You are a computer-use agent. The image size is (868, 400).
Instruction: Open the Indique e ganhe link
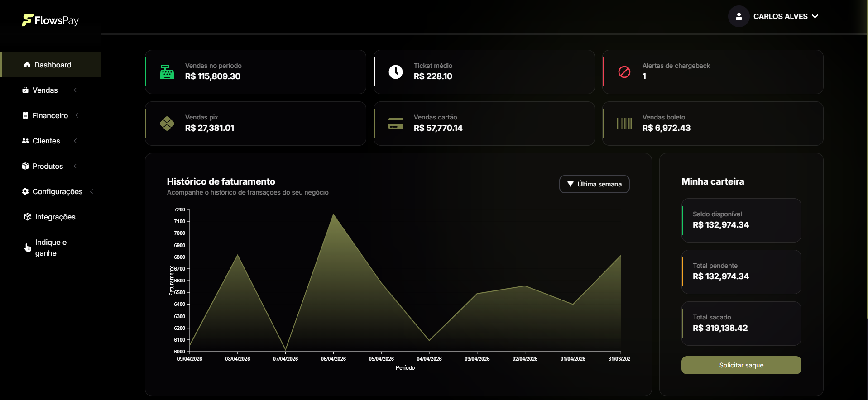51,248
